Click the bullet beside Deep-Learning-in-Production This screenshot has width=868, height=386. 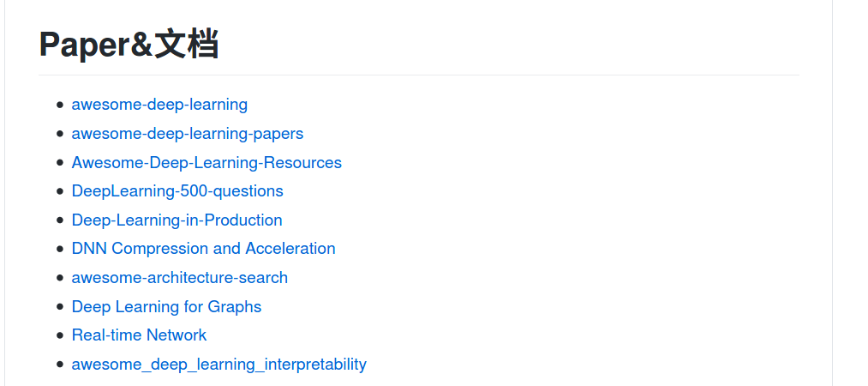60,220
